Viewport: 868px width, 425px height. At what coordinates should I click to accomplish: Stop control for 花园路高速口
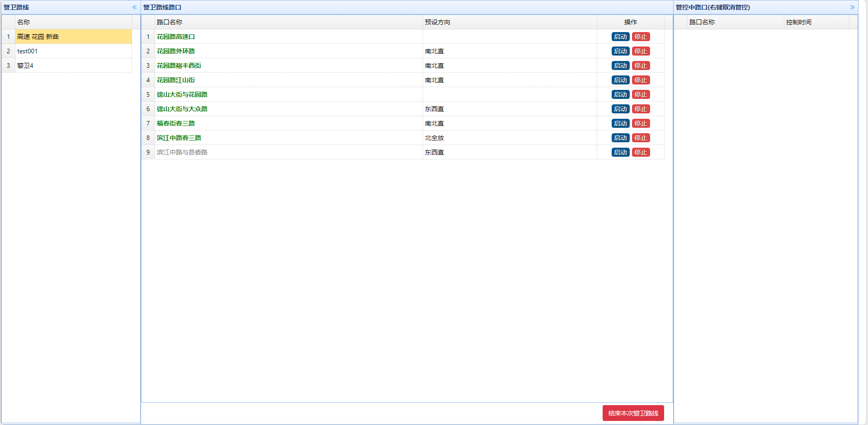coord(641,37)
